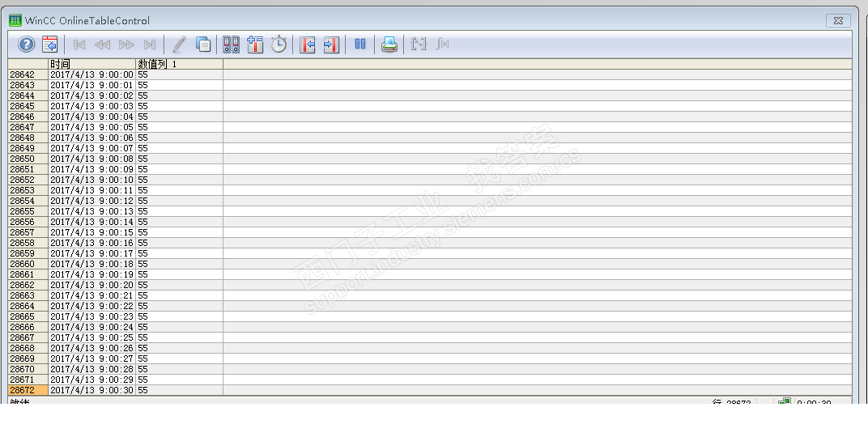This screenshot has height=437, width=868.
Task: Click the 数值列 1 column header
Action: click(x=180, y=64)
